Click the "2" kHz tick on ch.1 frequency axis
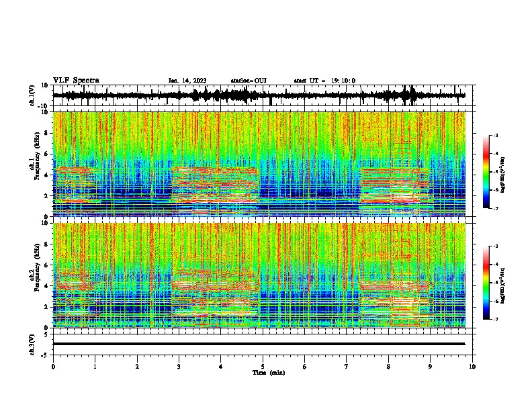Image resolution: width=532 pixels, height=411 pixels. pyautogui.click(x=46, y=196)
